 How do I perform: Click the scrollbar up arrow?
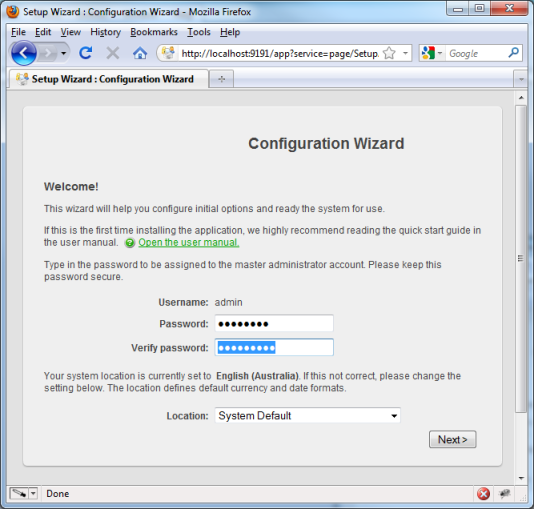pos(521,98)
